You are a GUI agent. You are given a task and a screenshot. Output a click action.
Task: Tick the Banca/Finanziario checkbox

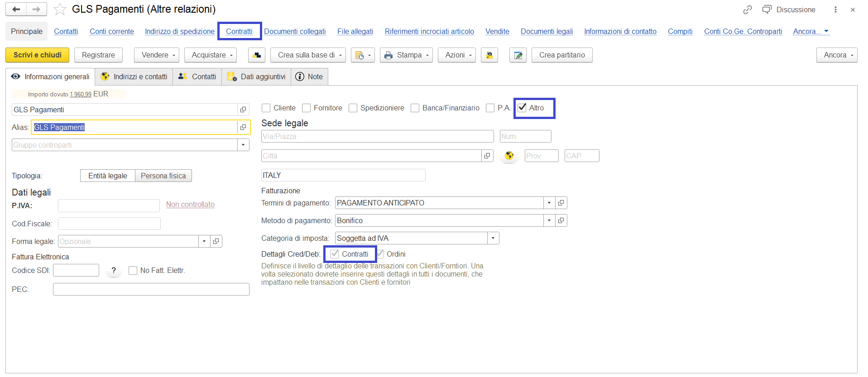pos(415,108)
